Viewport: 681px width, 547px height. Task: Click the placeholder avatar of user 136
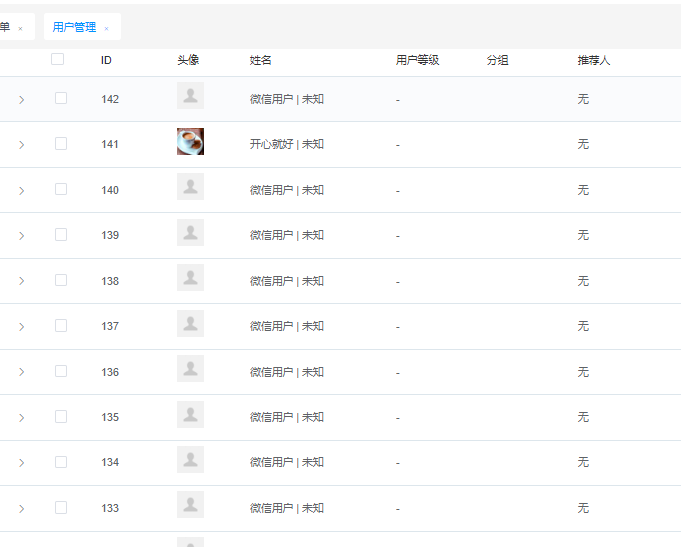[190, 369]
